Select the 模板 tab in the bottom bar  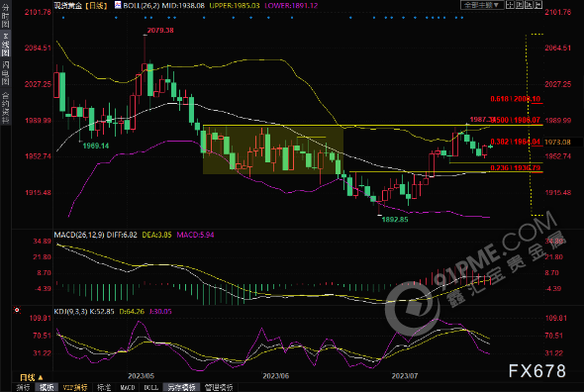point(47,387)
